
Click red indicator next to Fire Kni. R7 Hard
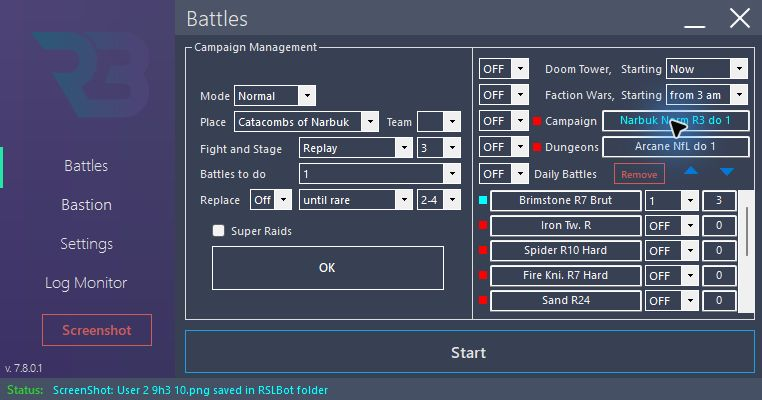point(483,275)
